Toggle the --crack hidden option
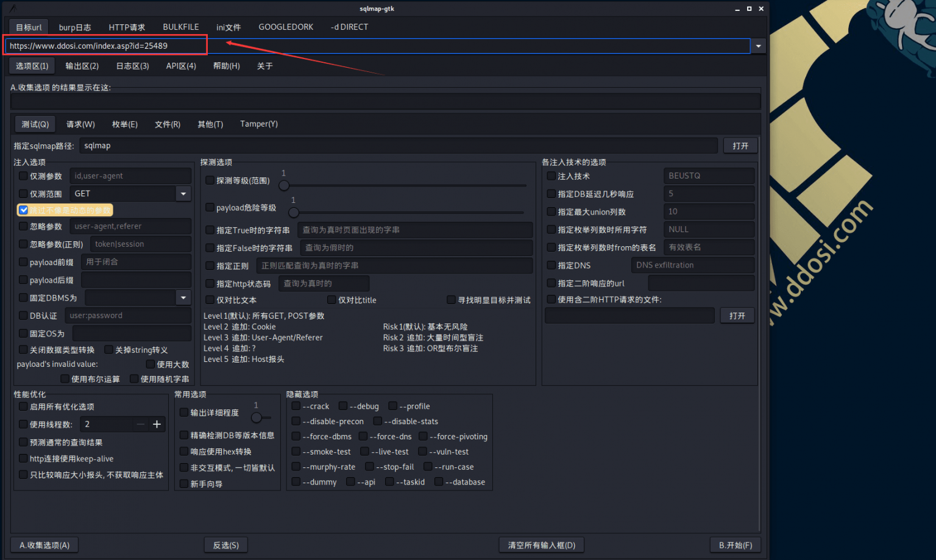Image resolution: width=936 pixels, height=560 pixels. 296,406
